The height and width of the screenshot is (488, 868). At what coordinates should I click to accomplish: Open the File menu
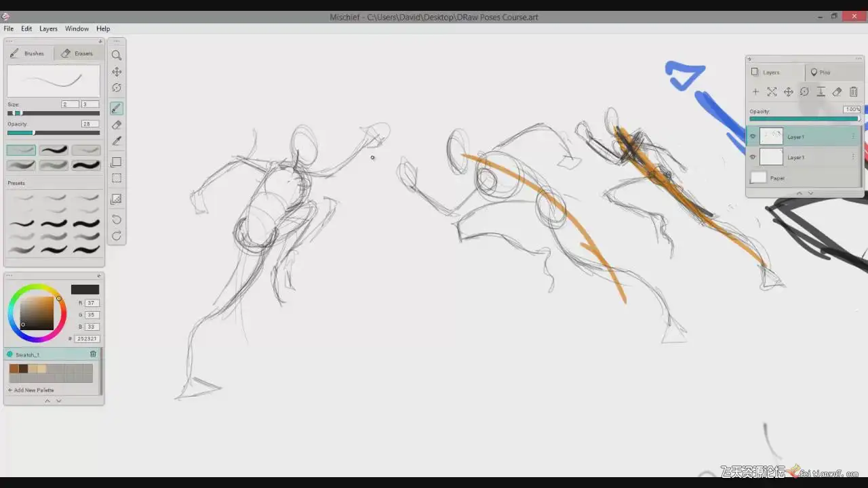[x=9, y=28]
